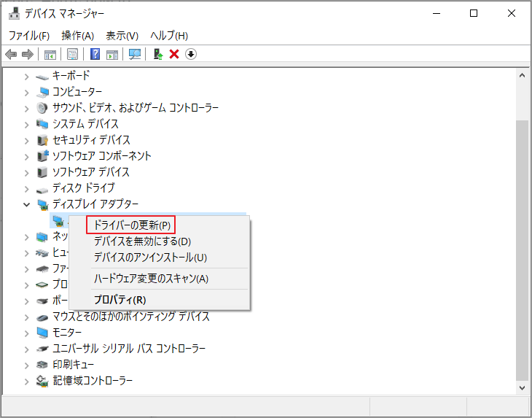Click the 印刷キュー printer icon
Image resolution: width=532 pixels, height=418 pixels.
(x=42, y=365)
